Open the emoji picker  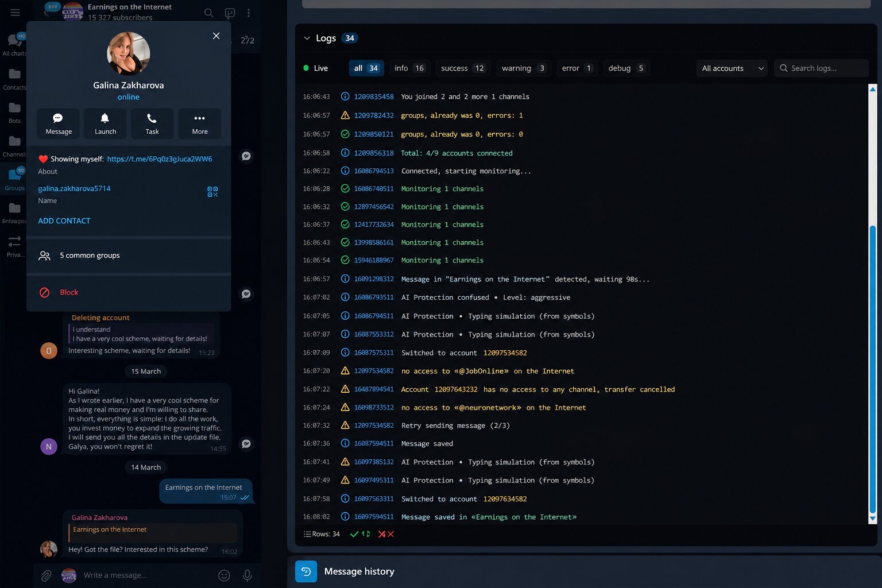click(225, 575)
